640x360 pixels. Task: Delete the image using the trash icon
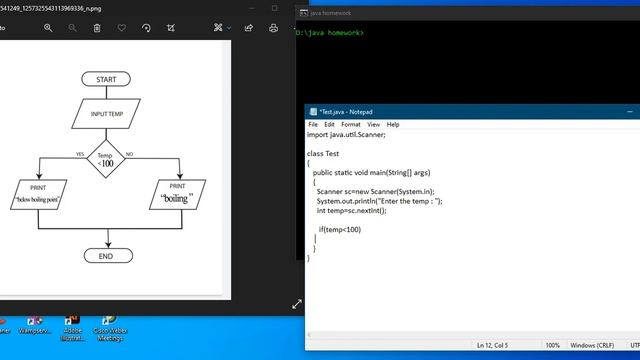click(97, 28)
